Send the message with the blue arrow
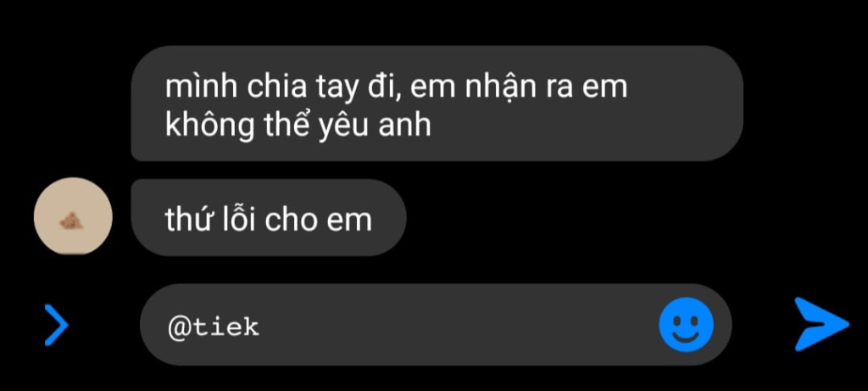The image size is (868, 391). (821, 324)
